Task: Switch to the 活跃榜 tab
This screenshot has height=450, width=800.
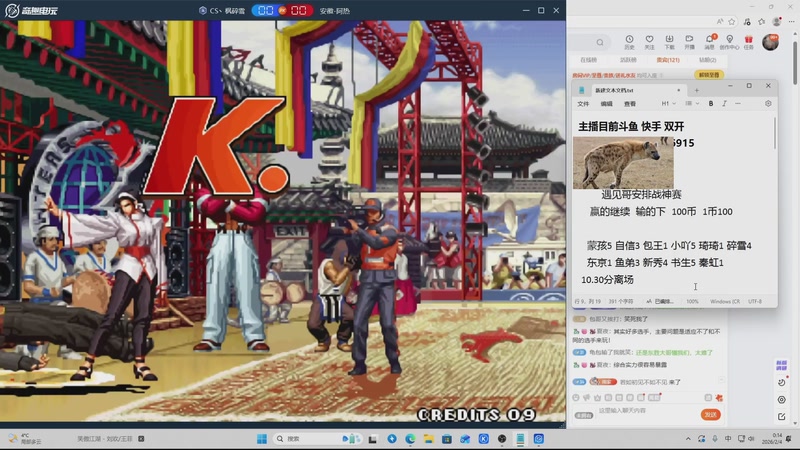Action: (628, 60)
